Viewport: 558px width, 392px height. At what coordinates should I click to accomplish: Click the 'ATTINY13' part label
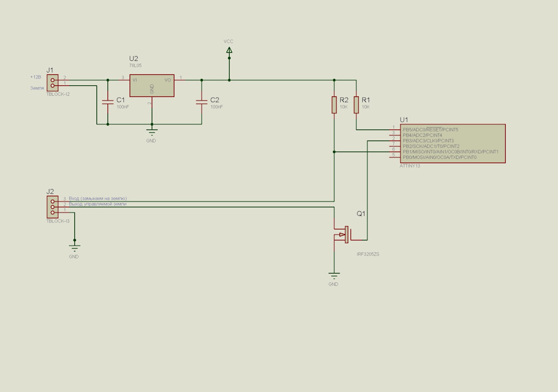(410, 166)
